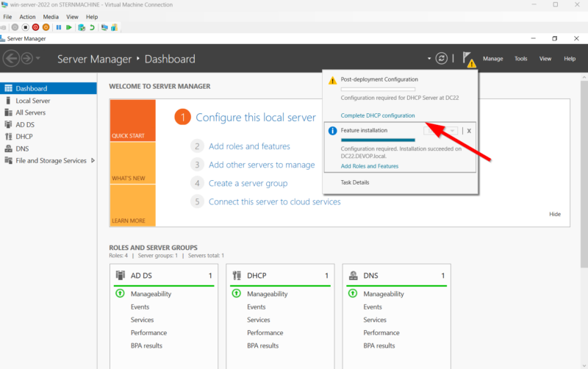Click the Feature installation progress bar
This screenshot has width=588, height=369.
click(x=378, y=140)
